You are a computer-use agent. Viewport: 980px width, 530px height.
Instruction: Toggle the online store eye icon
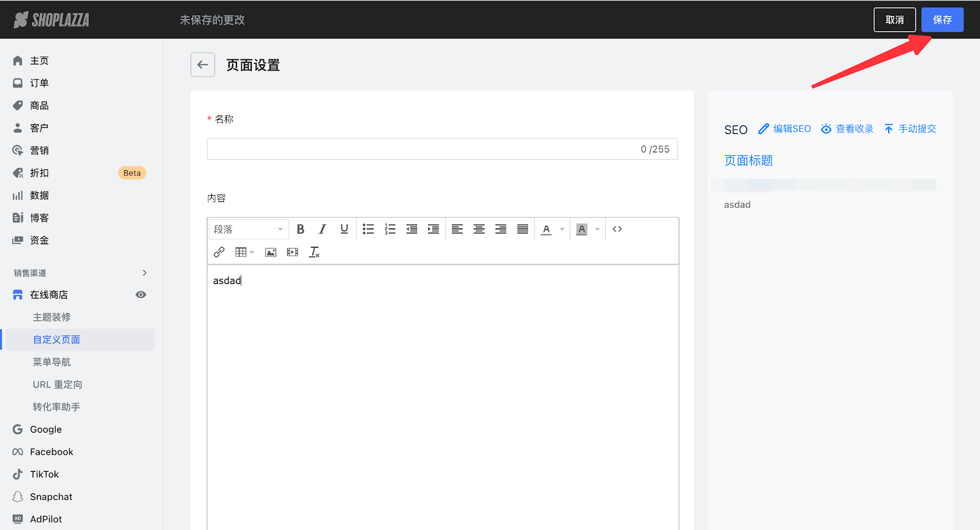(x=141, y=295)
